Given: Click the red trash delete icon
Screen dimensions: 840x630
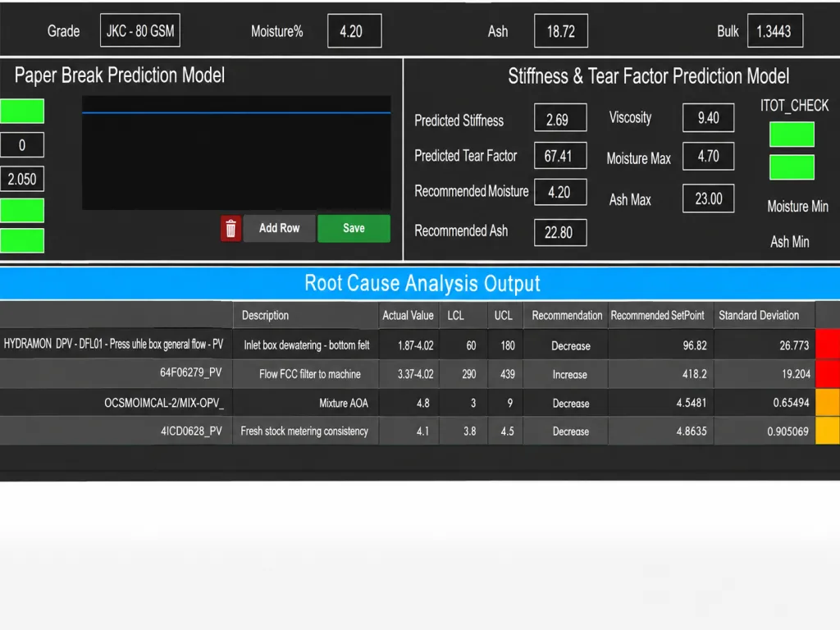Looking at the screenshot, I should (x=231, y=229).
